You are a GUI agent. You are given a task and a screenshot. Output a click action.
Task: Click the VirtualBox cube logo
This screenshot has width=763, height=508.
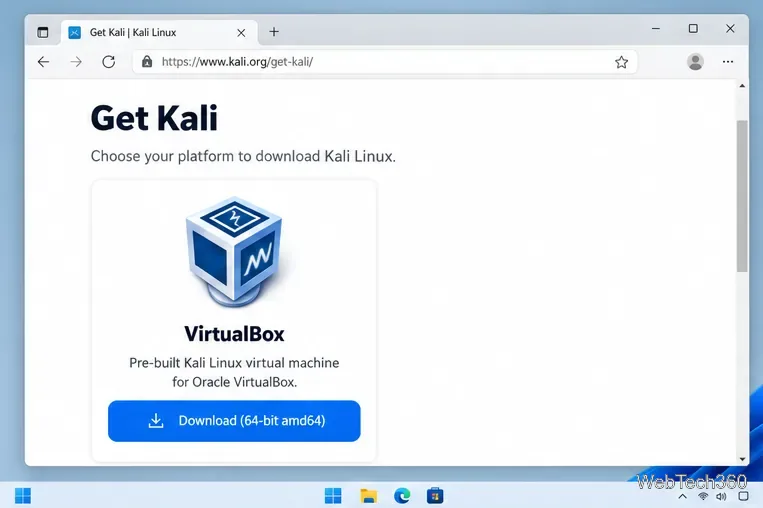coord(235,252)
